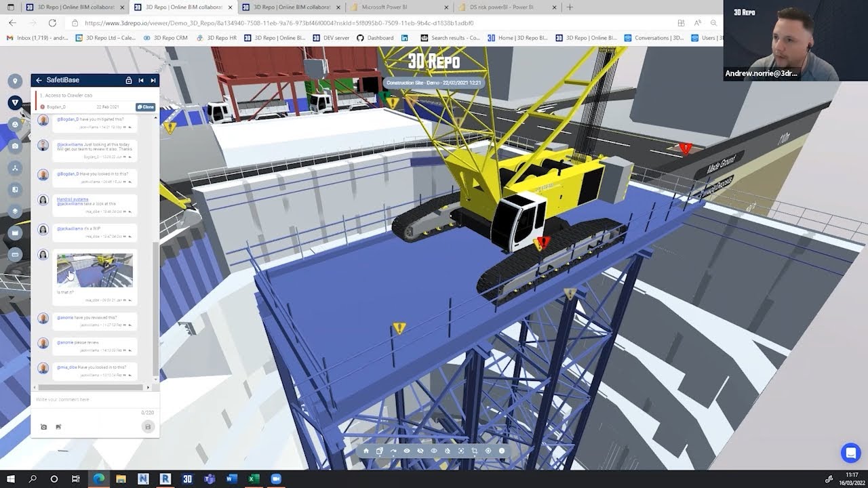Open Zoom from the taskbar

pos(276,479)
